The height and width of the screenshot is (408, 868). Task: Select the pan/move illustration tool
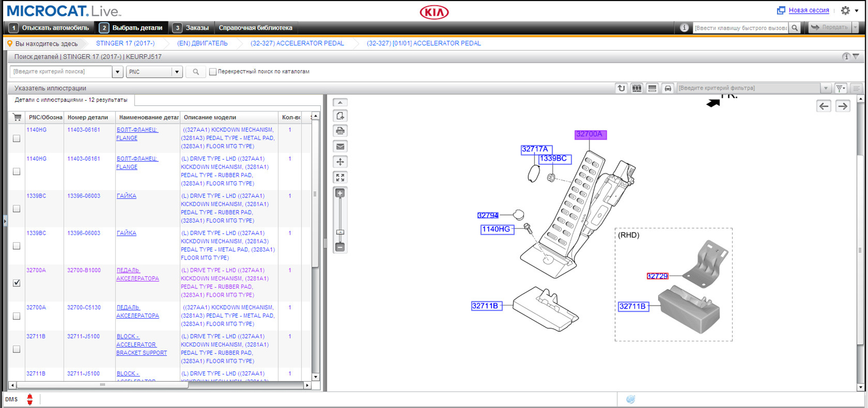click(x=340, y=162)
